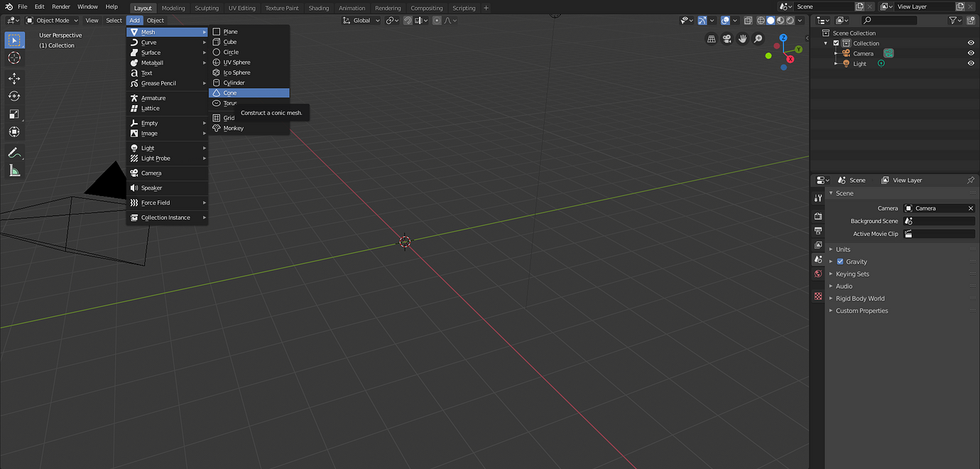Choose UV Sphere from Mesh submenu
Viewport: 980px width, 469px height.
(x=249, y=63)
